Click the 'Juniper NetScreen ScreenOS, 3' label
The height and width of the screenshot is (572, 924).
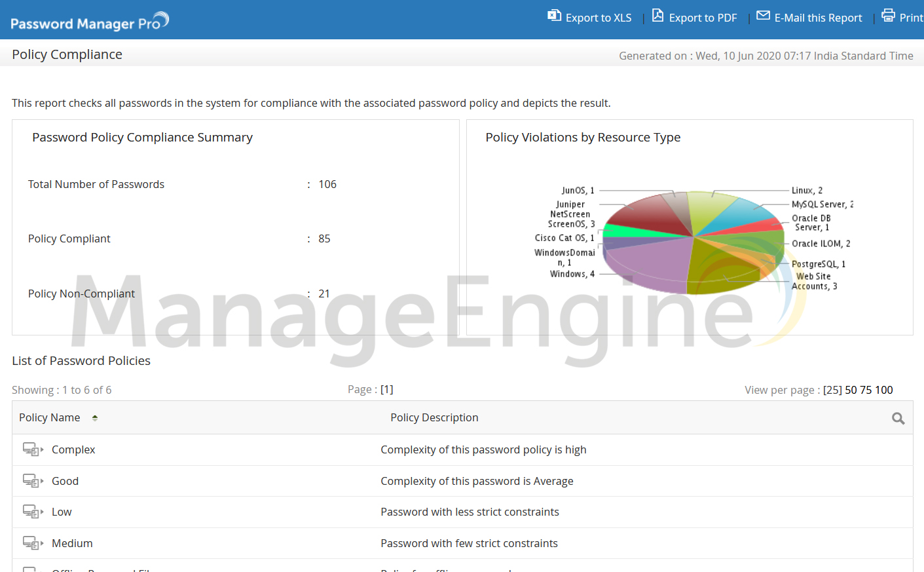571,214
